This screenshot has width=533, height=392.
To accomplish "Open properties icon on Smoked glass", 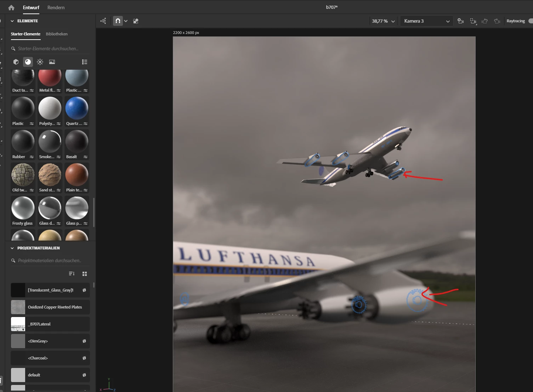I will coord(59,157).
